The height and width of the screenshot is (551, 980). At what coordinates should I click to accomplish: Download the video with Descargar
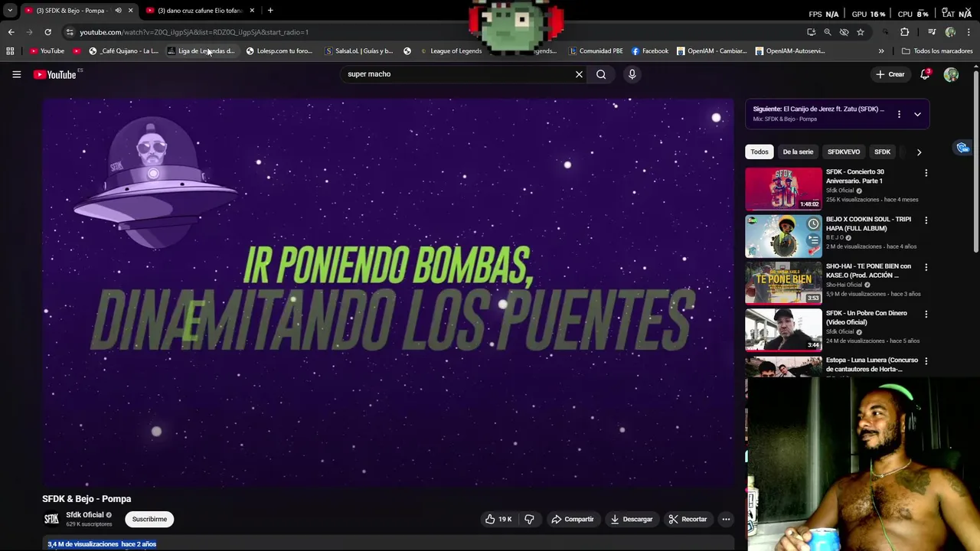pyautogui.click(x=632, y=519)
